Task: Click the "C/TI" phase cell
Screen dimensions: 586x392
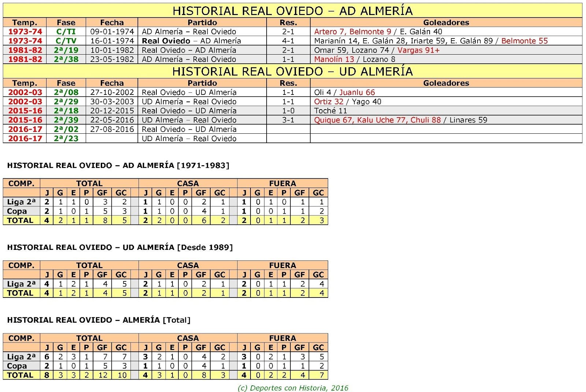Action: click(x=66, y=32)
